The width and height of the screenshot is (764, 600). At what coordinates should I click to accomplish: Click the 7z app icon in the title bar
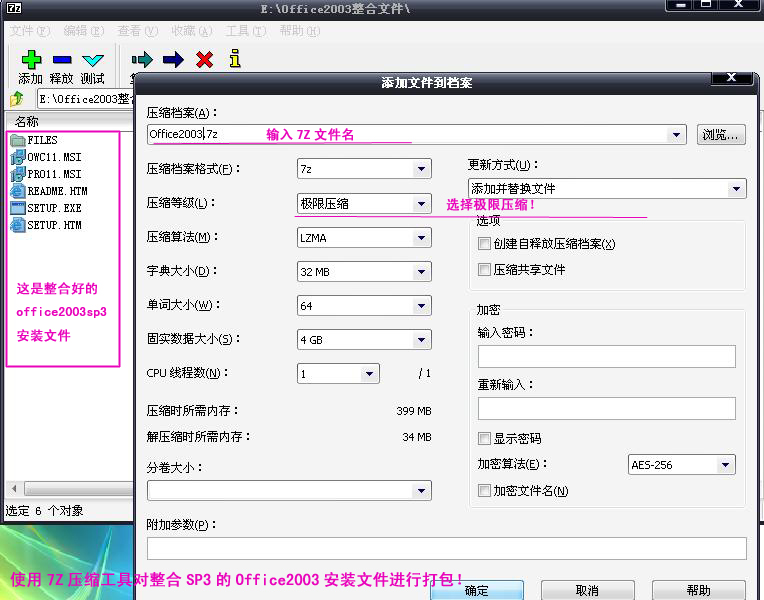pyautogui.click(x=14, y=7)
